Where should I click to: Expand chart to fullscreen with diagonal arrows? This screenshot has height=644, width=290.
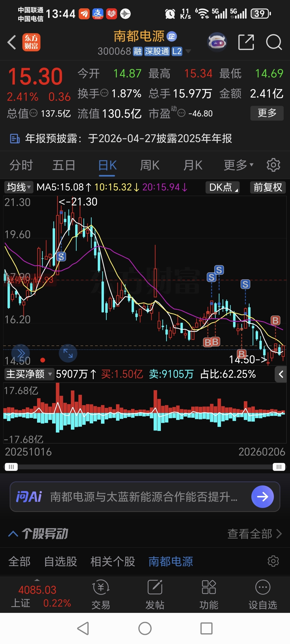tap(68, 353)
